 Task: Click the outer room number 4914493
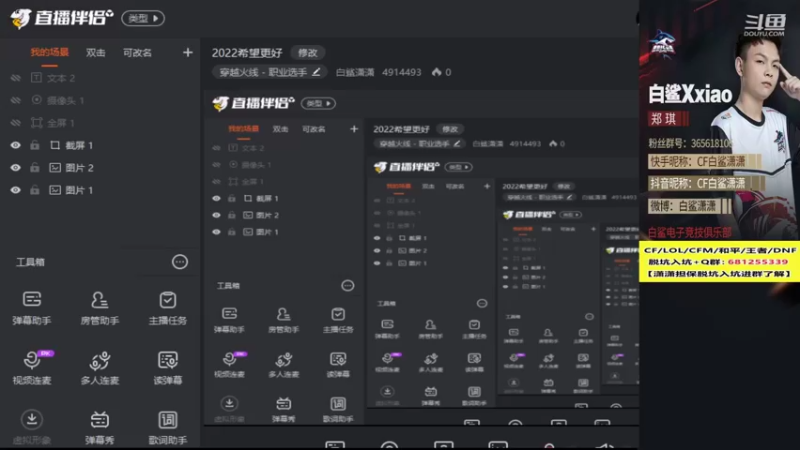402,72
